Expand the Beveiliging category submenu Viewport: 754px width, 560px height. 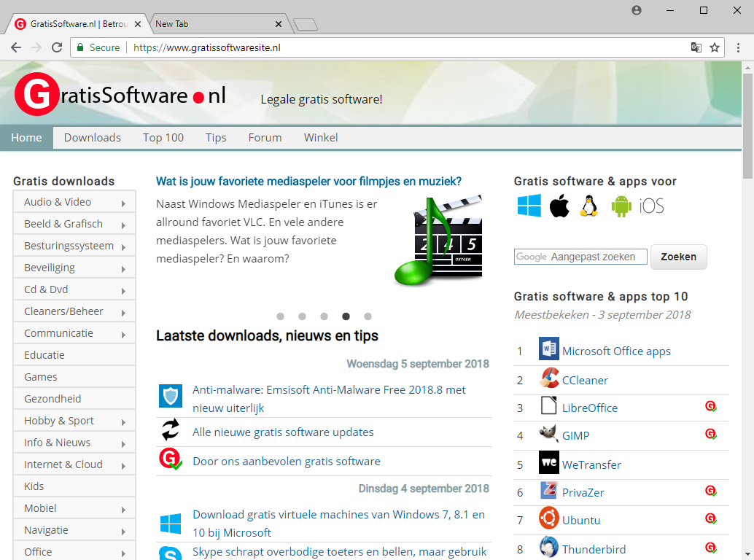[74, 268]
